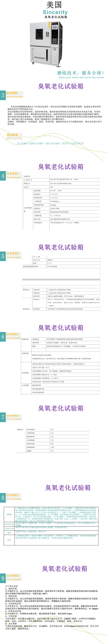Select the "适用范围" section heading
Screen dimensions: 107x644
pos(12,93)
